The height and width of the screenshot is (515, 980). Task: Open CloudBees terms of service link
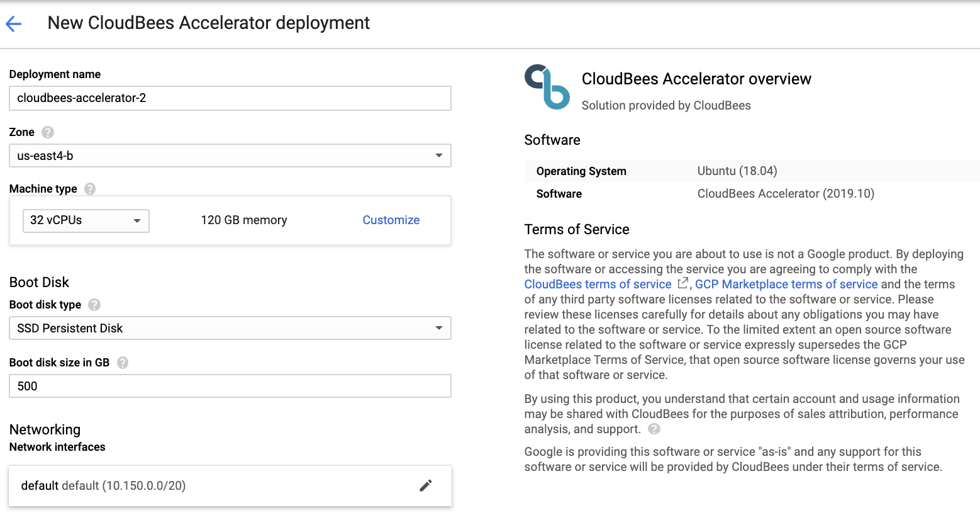coord(598,285)
